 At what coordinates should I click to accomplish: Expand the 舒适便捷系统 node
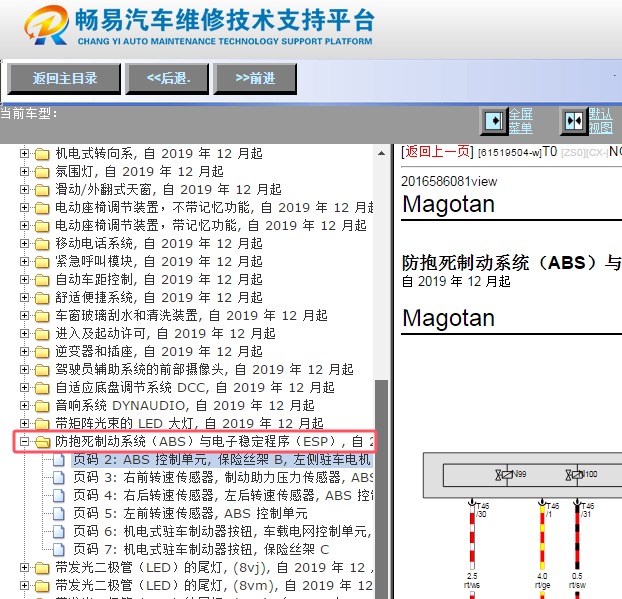[x=24, y=297]
